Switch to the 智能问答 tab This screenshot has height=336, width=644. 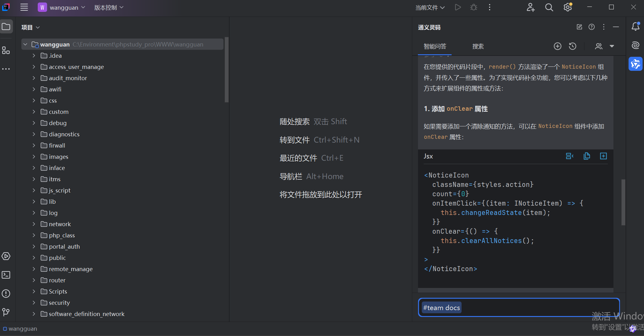[x=435, y=46]
